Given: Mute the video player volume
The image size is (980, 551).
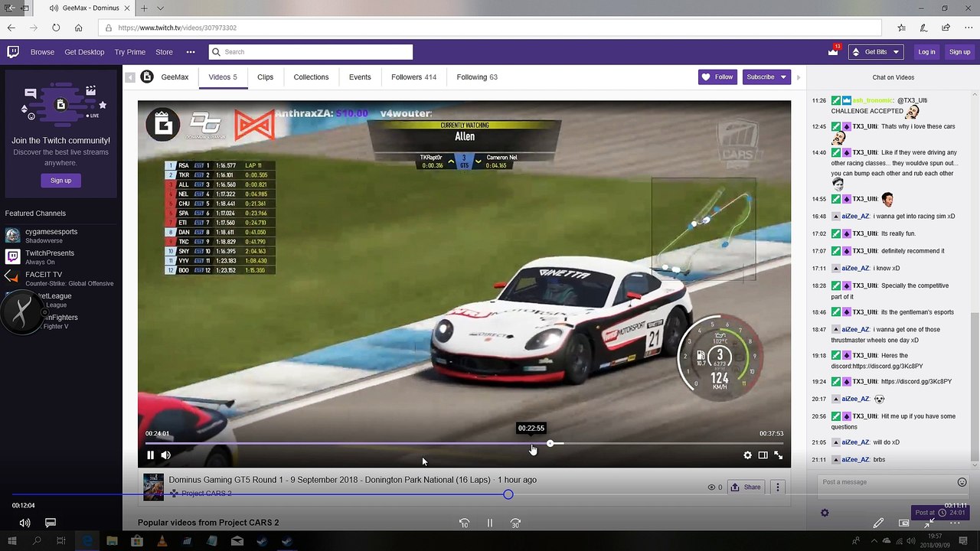Looking at the screenshot, I should click(x=165, y=455).
